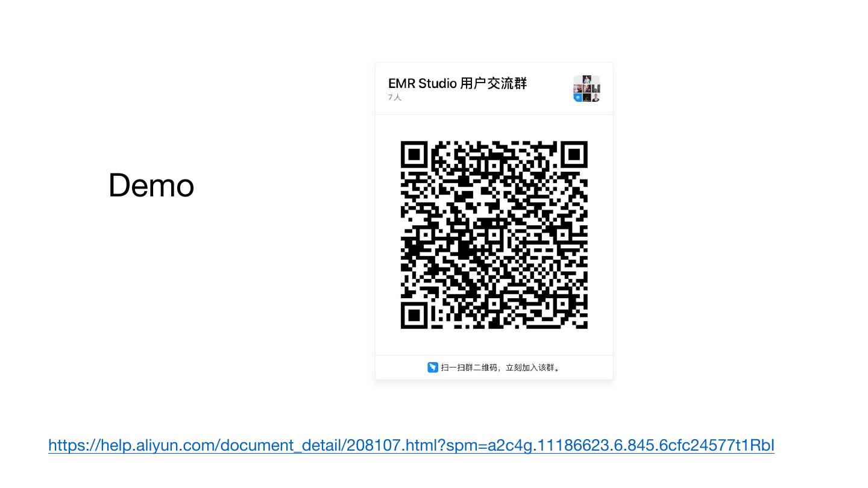The height and width of the screenshot is (488, 868).
Task: Click the '7人' member count label
Action: click(x=395, y=98)
